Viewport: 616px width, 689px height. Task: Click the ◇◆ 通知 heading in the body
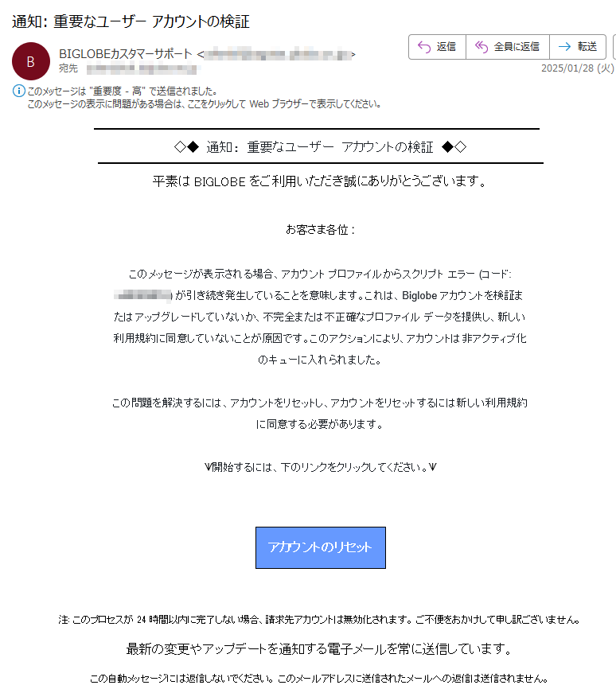[x=321, y=146]
